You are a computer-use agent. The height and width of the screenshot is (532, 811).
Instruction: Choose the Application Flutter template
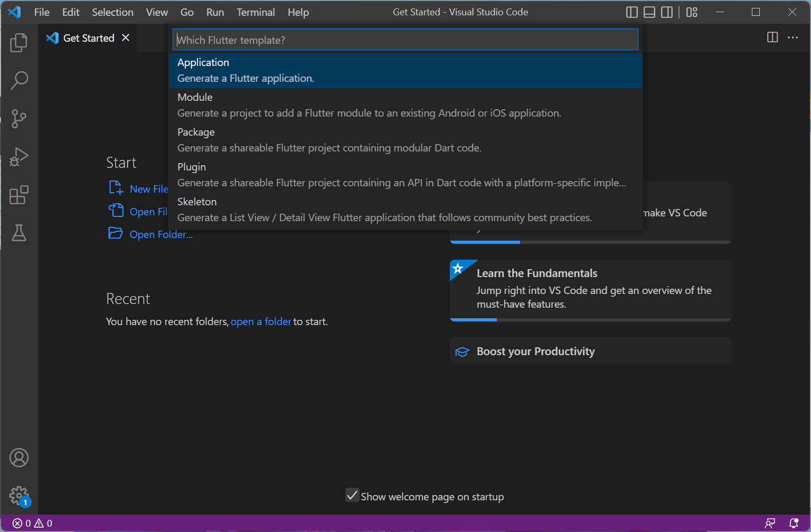(x=405, y=70)
